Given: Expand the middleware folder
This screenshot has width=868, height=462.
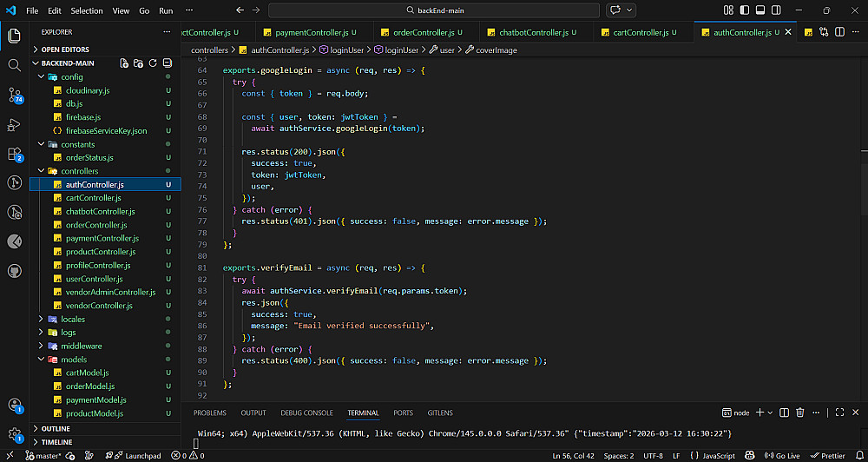Looking at the screenshot, I should (81, 346).
